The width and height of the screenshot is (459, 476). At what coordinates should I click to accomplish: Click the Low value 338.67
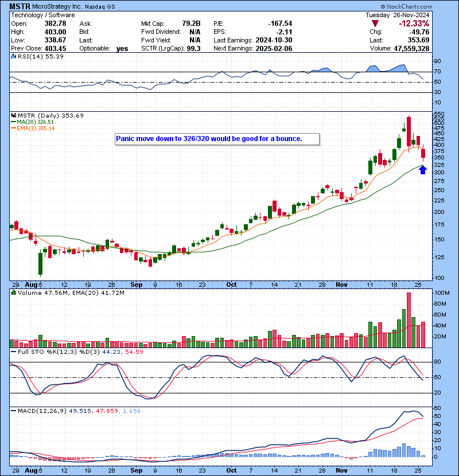pos(55,40)
